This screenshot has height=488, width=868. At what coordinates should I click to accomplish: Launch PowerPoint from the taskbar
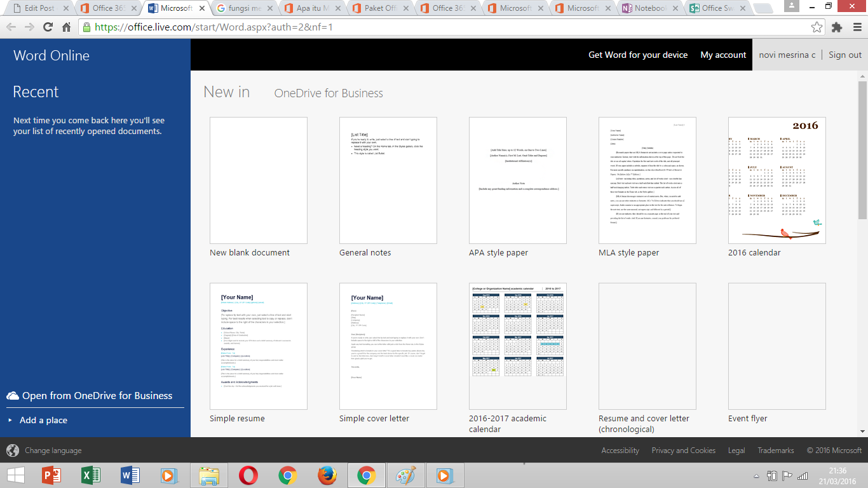[51, 475]
